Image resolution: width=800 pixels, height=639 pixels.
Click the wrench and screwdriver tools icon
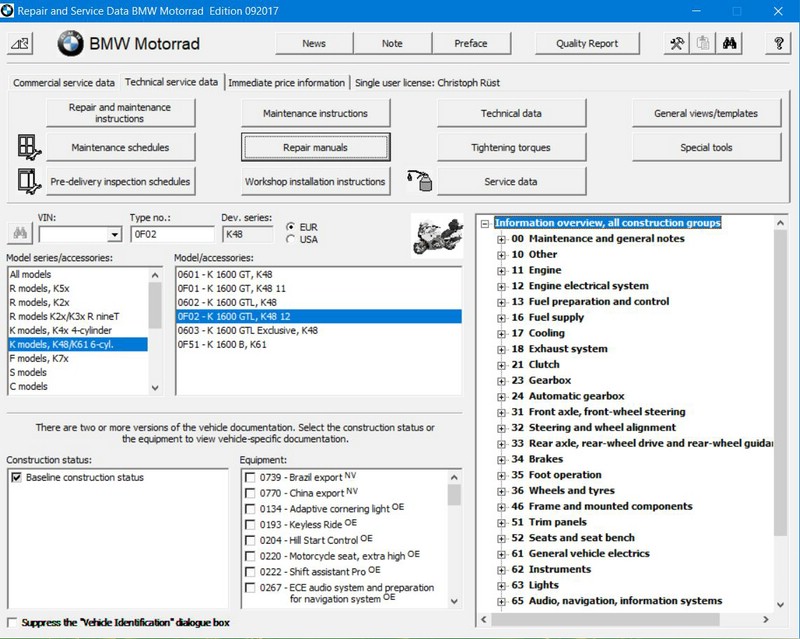[677, 43]
